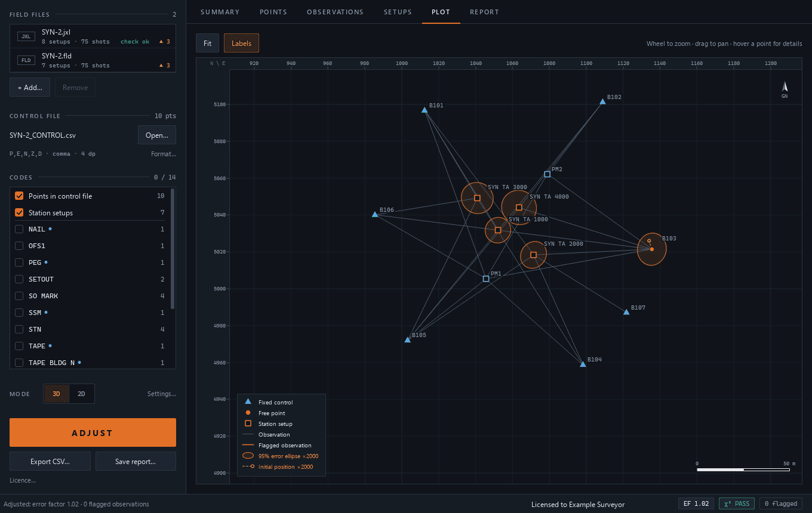This screenshot has height=513, width=812.
Task: Click the B102 fixed control triangle
Action: point(602,101)
